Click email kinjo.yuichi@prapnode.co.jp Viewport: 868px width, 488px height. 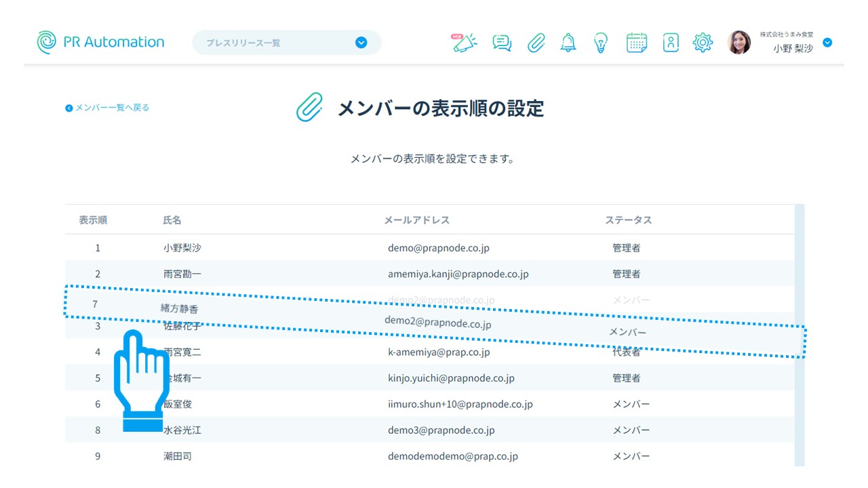[451, 378]
